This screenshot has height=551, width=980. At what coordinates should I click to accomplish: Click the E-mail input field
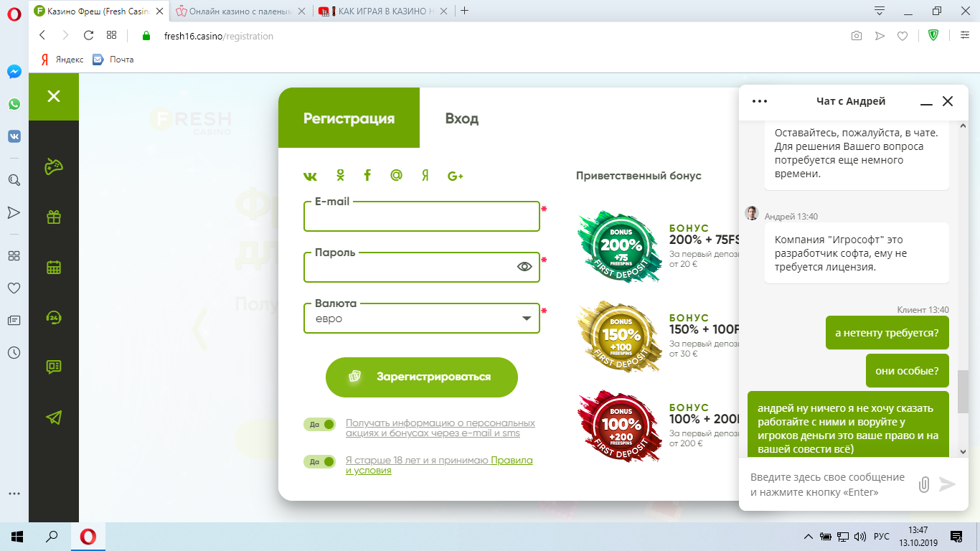pos(421,217)
